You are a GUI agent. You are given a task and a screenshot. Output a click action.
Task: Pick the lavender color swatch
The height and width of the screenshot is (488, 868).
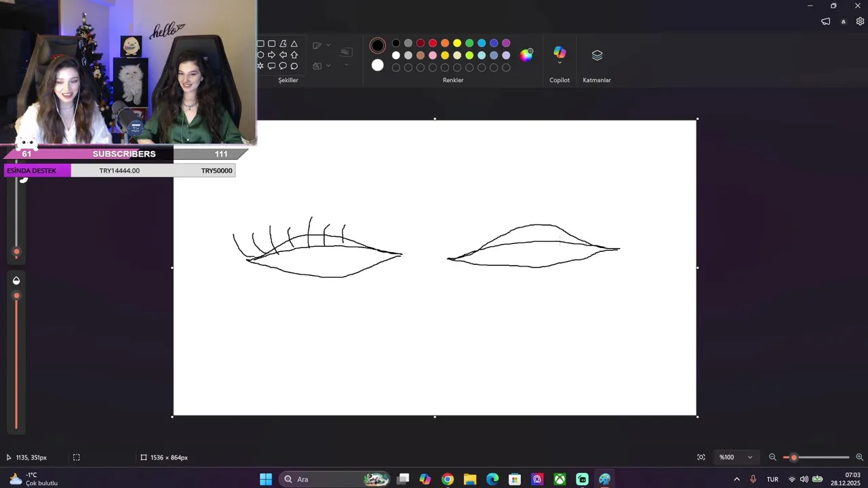click(x=506, y=56)
